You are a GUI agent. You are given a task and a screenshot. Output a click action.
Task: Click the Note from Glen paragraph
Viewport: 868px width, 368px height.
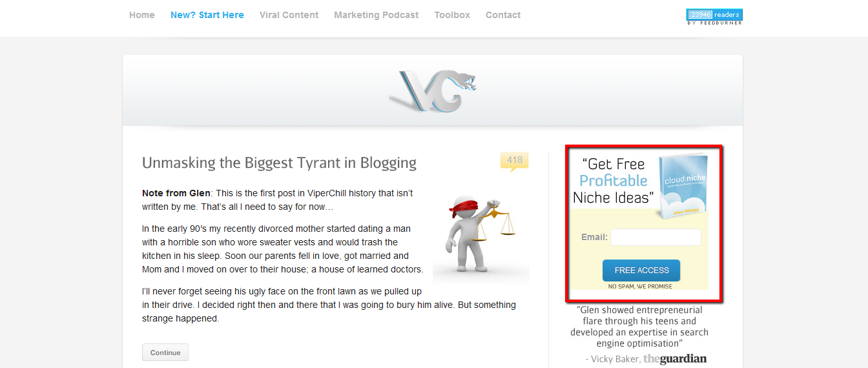pyautogui.click(x=278, y=200)
